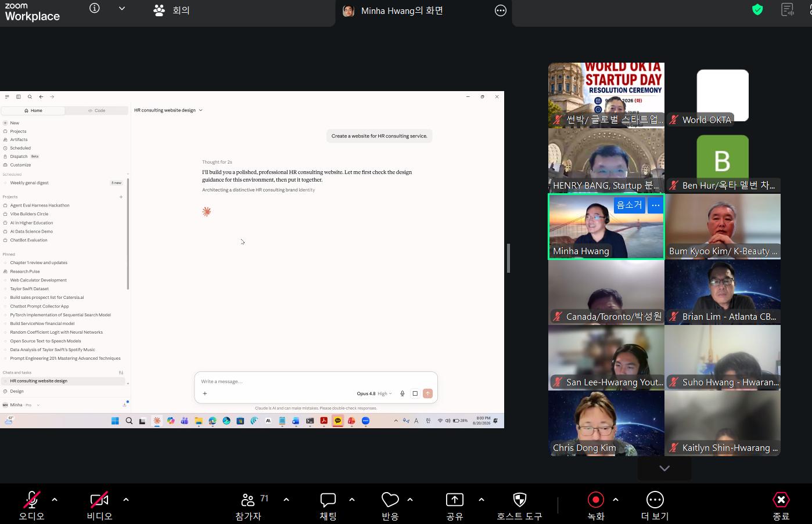Click the plus attach button in composer

pyautogui.click(x=204, y=393)
